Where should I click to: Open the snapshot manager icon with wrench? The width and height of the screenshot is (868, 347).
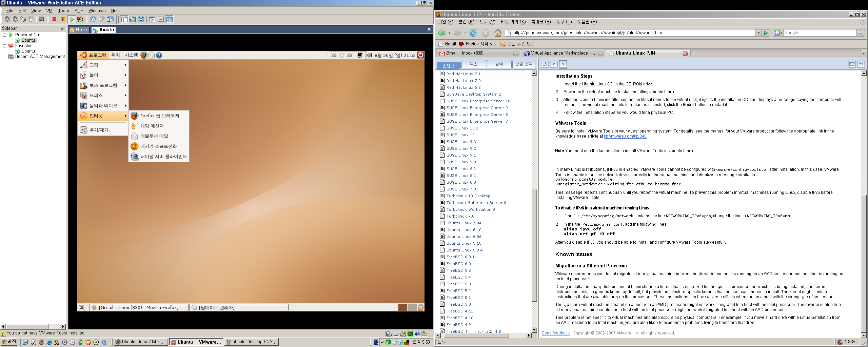111,19
